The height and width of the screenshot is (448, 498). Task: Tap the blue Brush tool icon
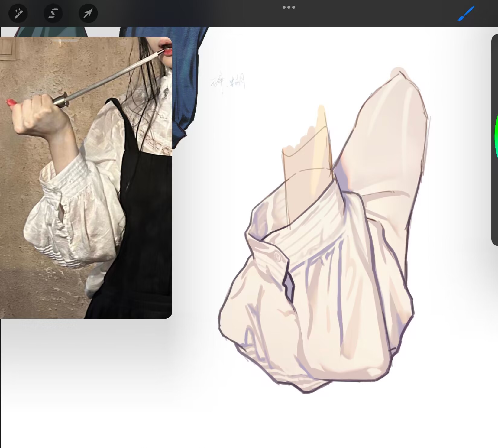[x=466, y=14]
